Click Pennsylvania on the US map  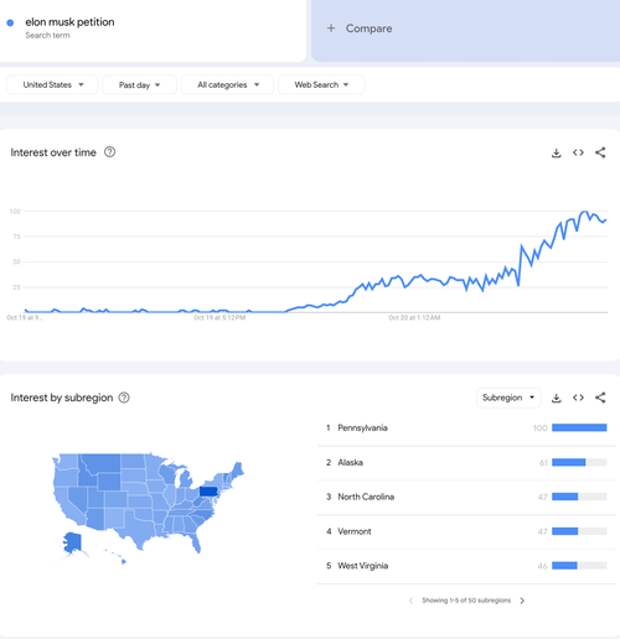[208, 491]
